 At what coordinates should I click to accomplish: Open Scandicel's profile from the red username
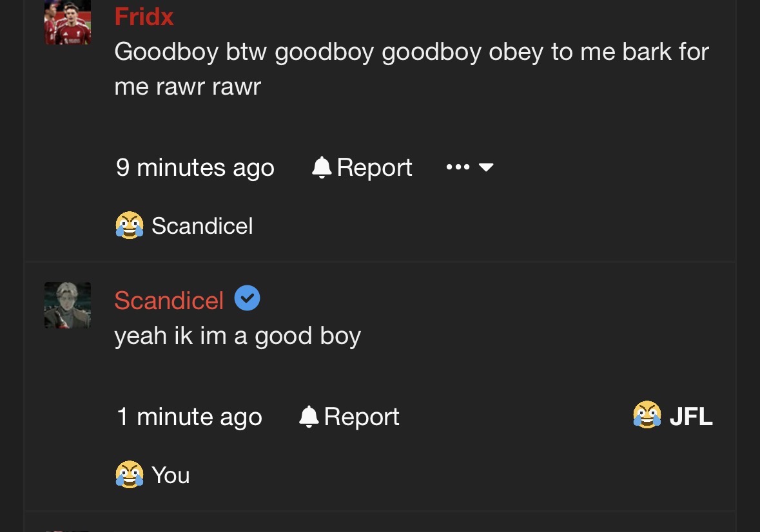coord(169,300)
